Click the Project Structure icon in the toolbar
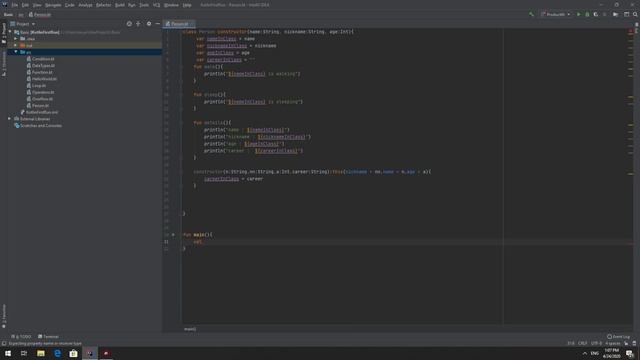 [616, 14]
